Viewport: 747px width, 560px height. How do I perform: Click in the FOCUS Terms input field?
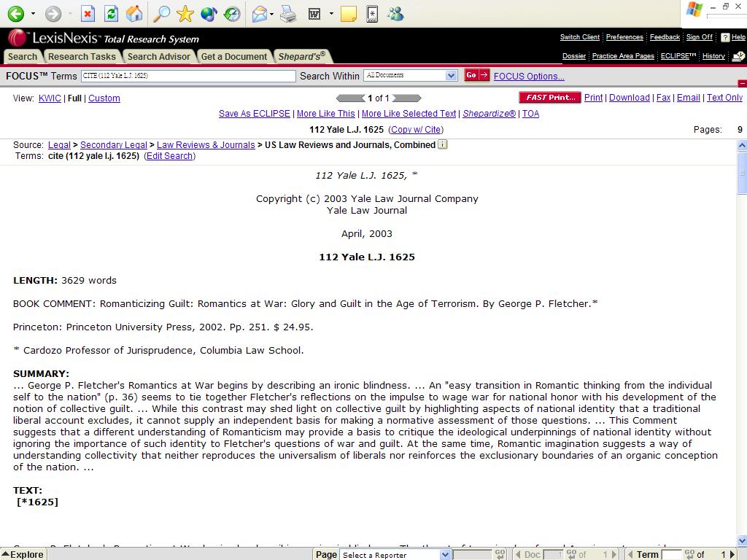pos(188,76)
